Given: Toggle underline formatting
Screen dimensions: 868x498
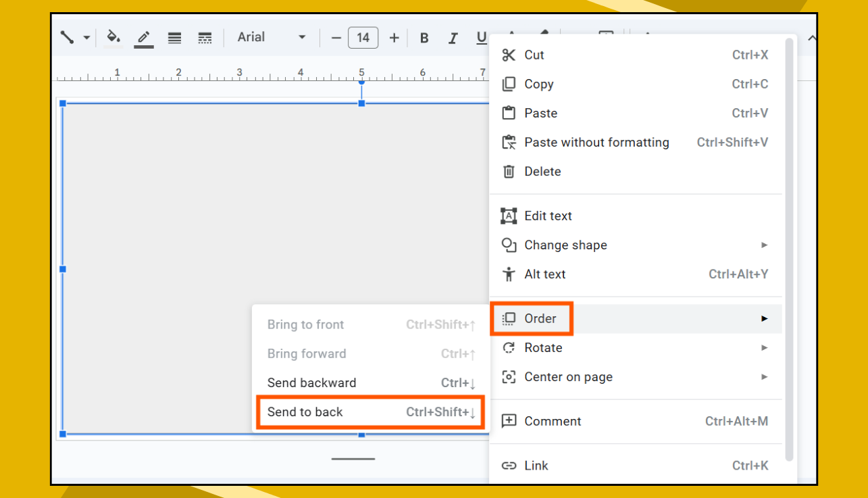Looking at the screenshot, I should click(x=482, y=36).
